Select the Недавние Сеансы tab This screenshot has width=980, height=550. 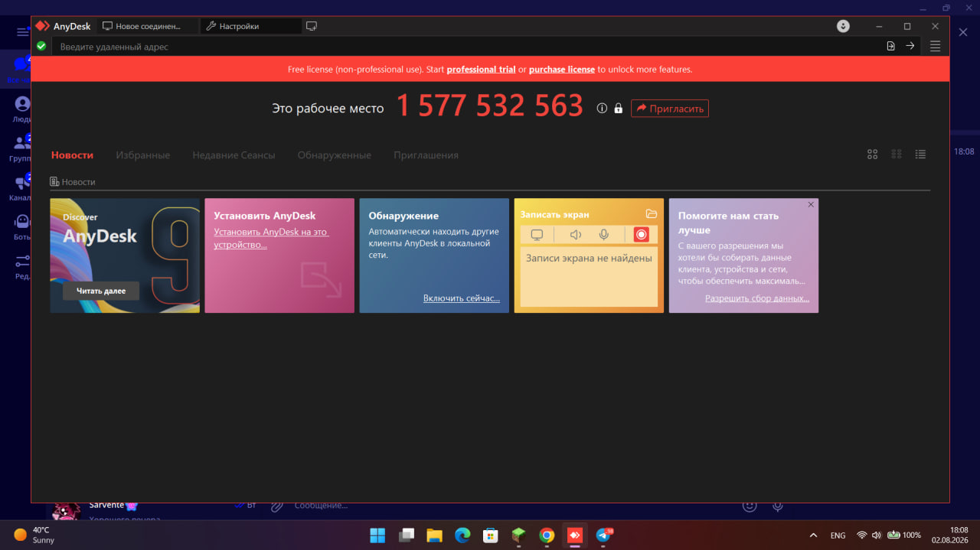click(x=234, y=155)
